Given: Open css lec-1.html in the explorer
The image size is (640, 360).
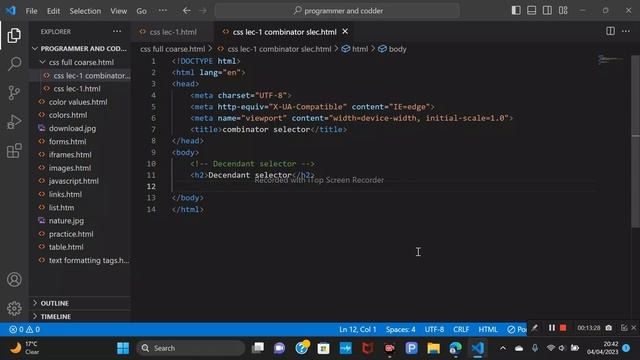Looking at the screenshot, I should tap(81, 89).
